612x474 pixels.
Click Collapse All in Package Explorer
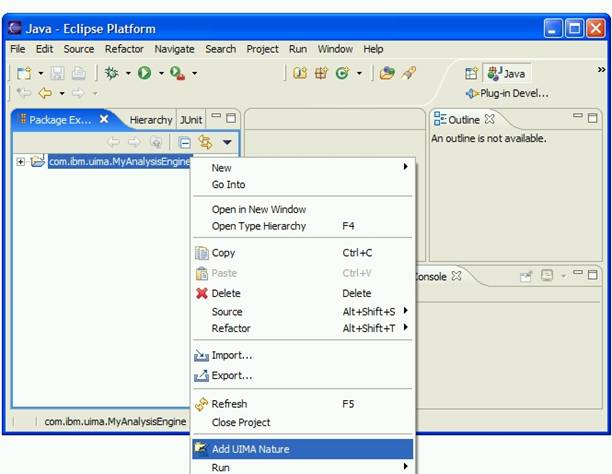[184, 143]
